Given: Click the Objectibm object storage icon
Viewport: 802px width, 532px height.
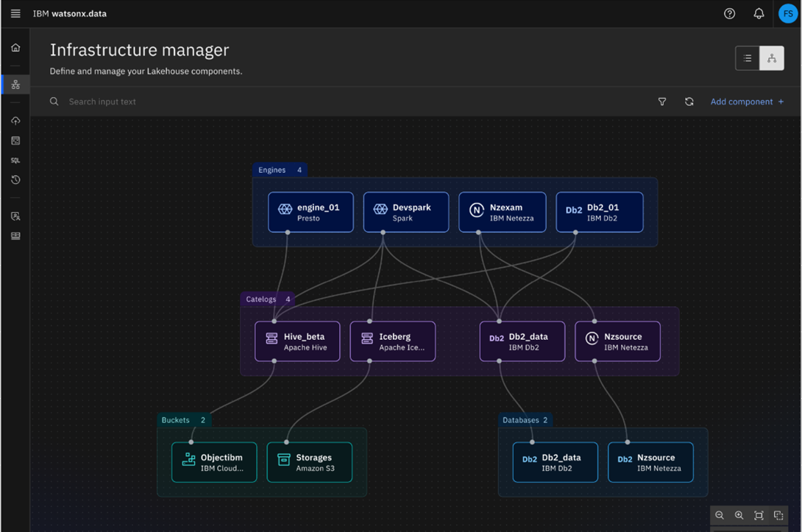Looking at the screenshot, I should click(x=189, y=459).
